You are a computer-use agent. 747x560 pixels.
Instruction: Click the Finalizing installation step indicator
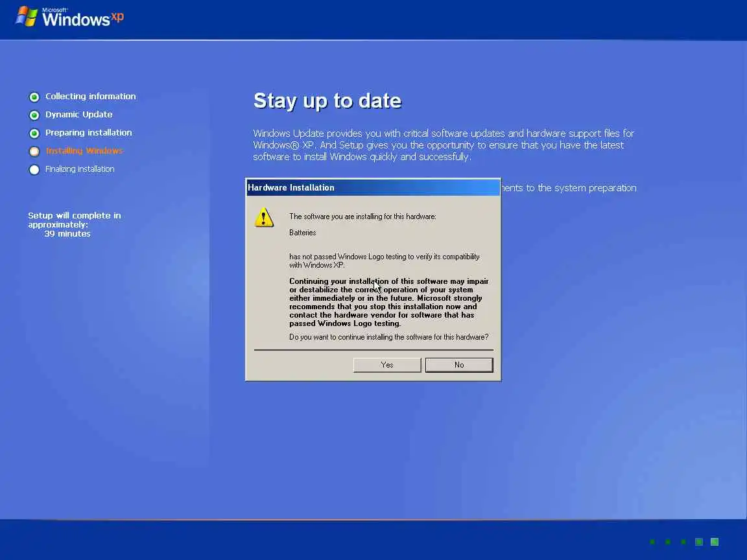click(x=34, y=170)
